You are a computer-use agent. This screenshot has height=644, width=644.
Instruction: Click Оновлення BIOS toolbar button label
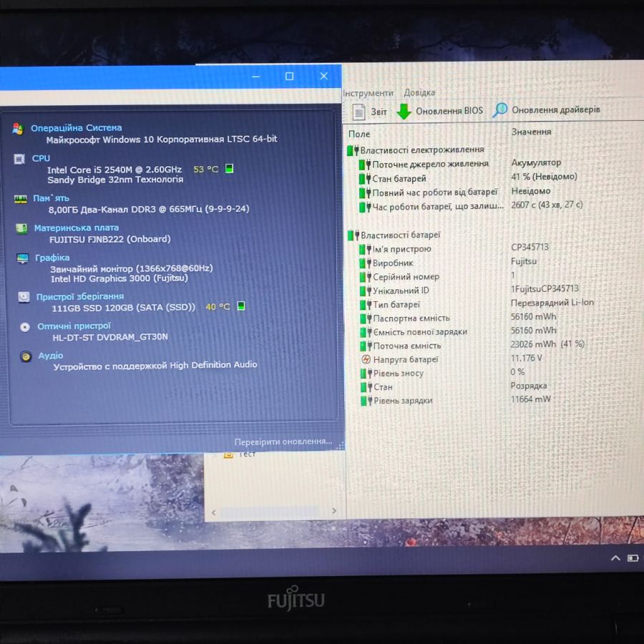449,111
